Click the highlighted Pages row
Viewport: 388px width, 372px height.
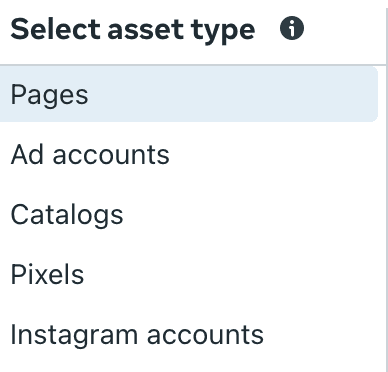coord(189,94)
